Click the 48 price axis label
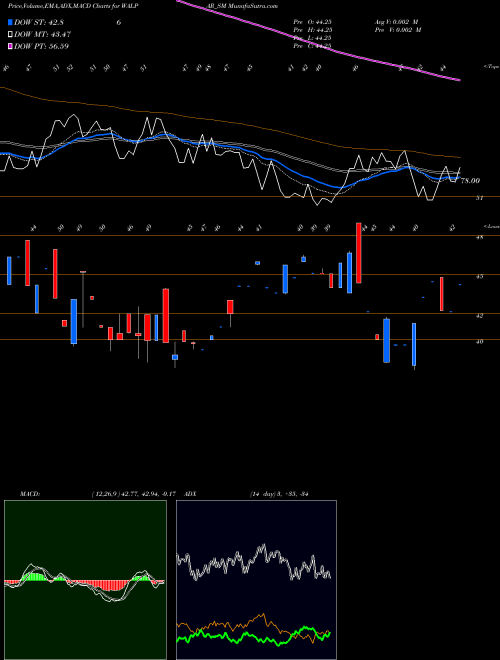 click(479, 237)
